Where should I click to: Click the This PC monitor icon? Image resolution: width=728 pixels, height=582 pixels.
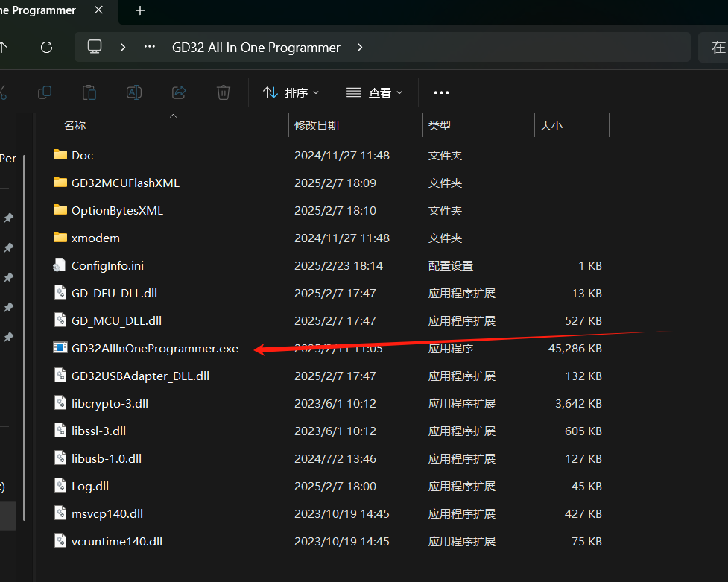tap(95, 47)
